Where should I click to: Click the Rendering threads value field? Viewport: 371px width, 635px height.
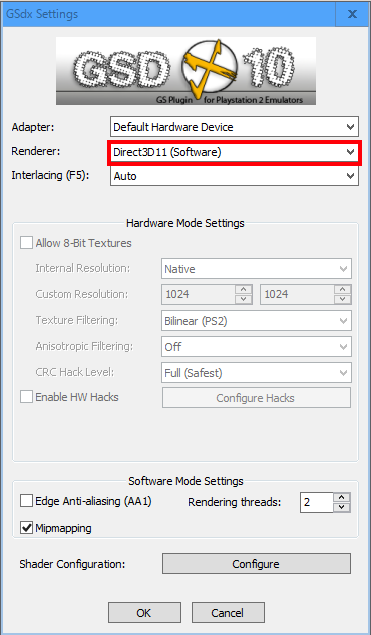(x=317, y=503)
